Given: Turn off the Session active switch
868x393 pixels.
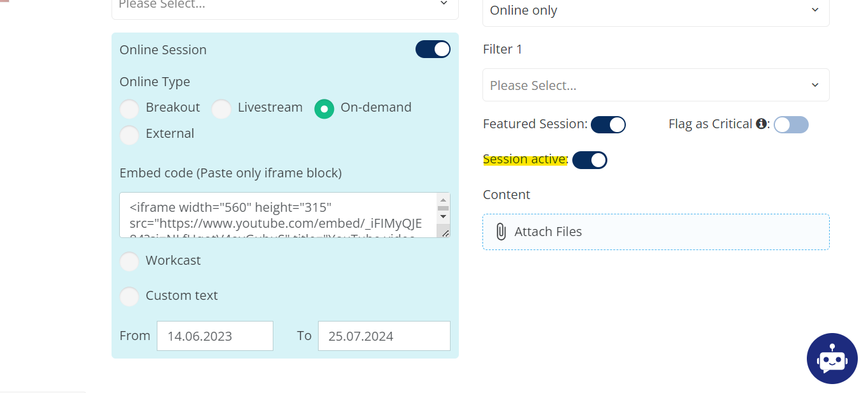Looking at the screenshot, I should click(x=590, y=160).
